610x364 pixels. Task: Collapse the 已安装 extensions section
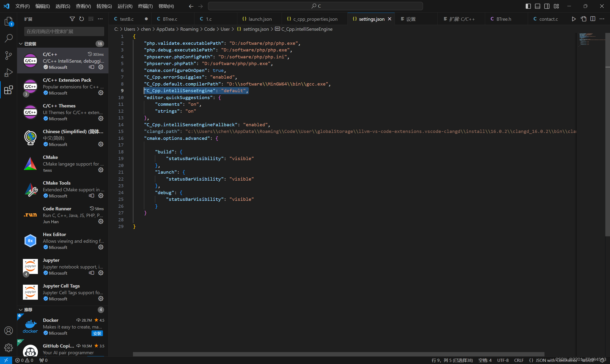pyautogui.click(x=20, y=44)
